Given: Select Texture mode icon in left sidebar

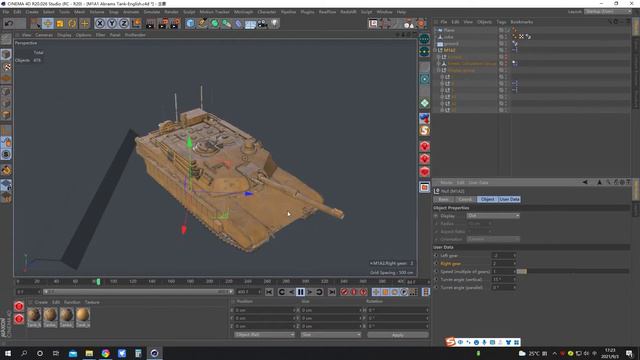Looking at the screenshot, I should [6, 67].
